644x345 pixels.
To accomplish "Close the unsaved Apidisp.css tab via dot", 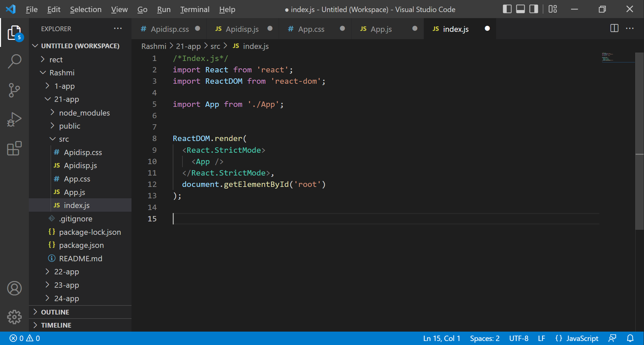I will pos(198,28).
